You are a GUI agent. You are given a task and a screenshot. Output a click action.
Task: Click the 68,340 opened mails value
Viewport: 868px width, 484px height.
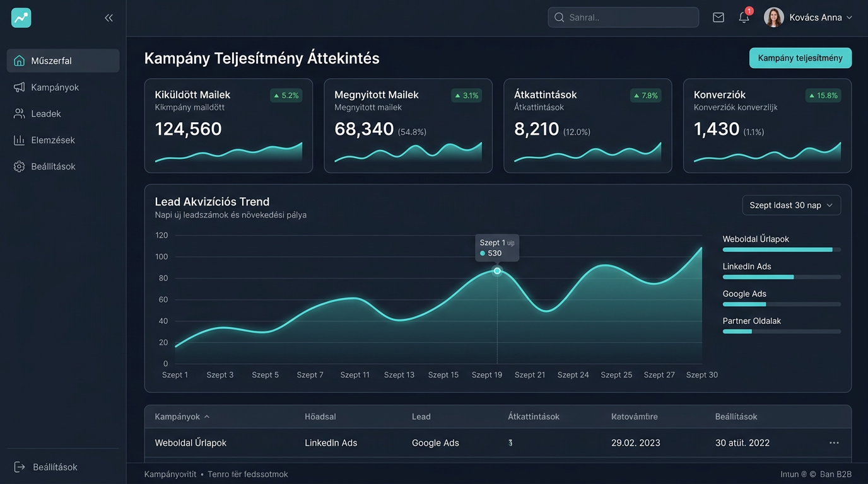(364, 129)
